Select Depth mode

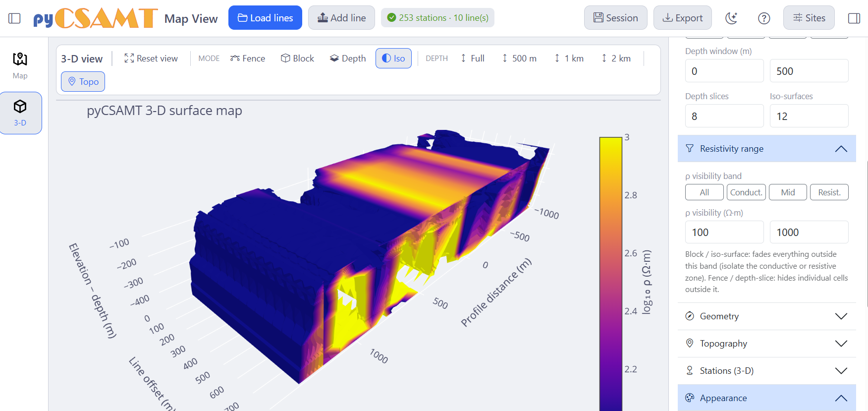(348, 59)
